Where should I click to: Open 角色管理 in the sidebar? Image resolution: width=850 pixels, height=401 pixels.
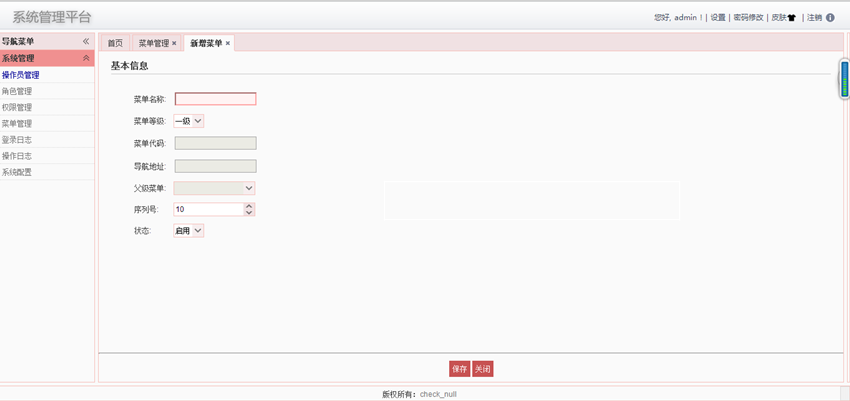(x=47, y=91)
